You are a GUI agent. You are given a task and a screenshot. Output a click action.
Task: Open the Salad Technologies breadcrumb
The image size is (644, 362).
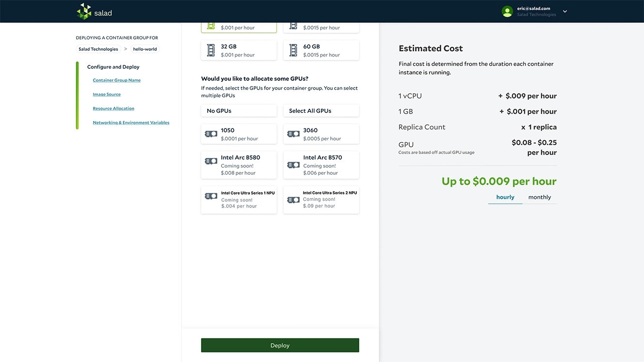[x=98, y=49]
